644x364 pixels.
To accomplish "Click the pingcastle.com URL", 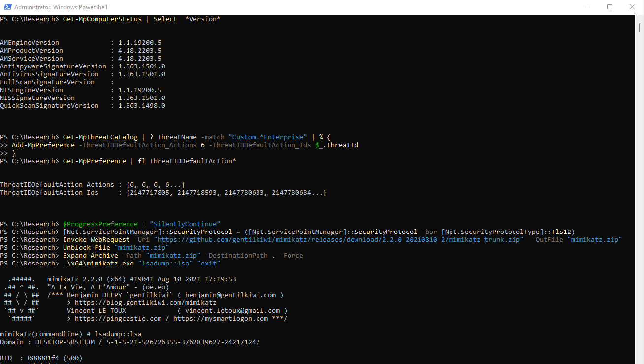I will 118,319.
